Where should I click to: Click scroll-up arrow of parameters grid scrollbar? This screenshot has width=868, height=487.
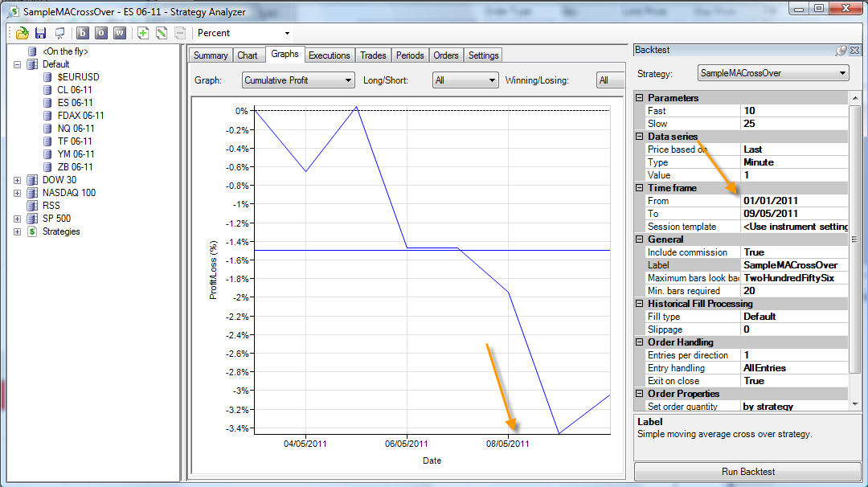coord(855,98)
